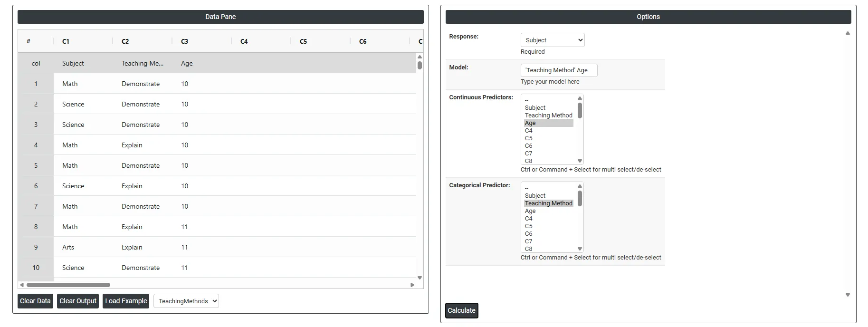Screen dimensions: 868x327
Task: Select Age in Categorical Predictor list
Action: pos(549,211)
